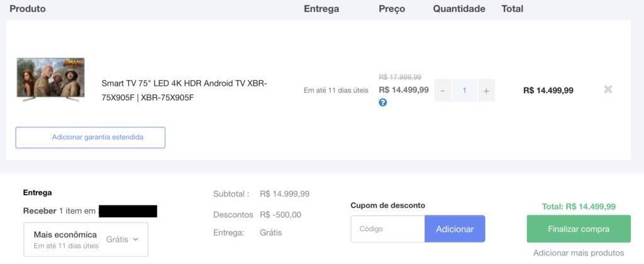Click the redacted delivery location after Receber
This screenshot has width=644, height=264.
point(128,211)
